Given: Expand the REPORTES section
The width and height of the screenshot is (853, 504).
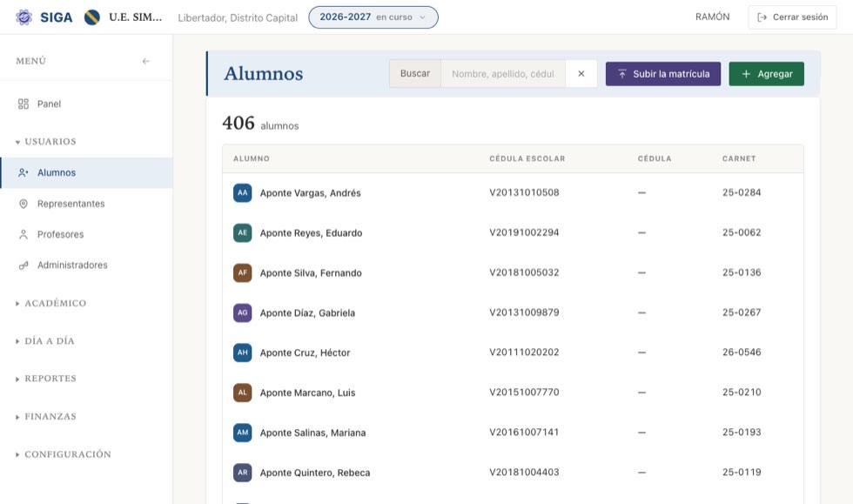Looking at the screenshot, I should point(45,379).
